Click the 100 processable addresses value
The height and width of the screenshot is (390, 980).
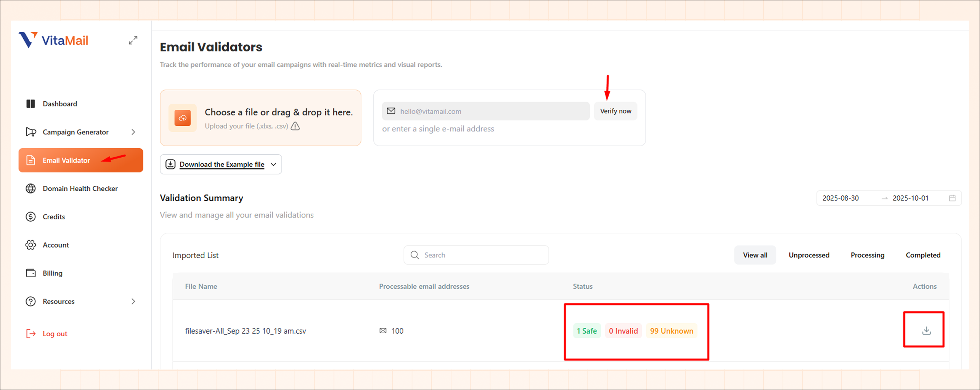pyautogui.click(x=397, y=331)
